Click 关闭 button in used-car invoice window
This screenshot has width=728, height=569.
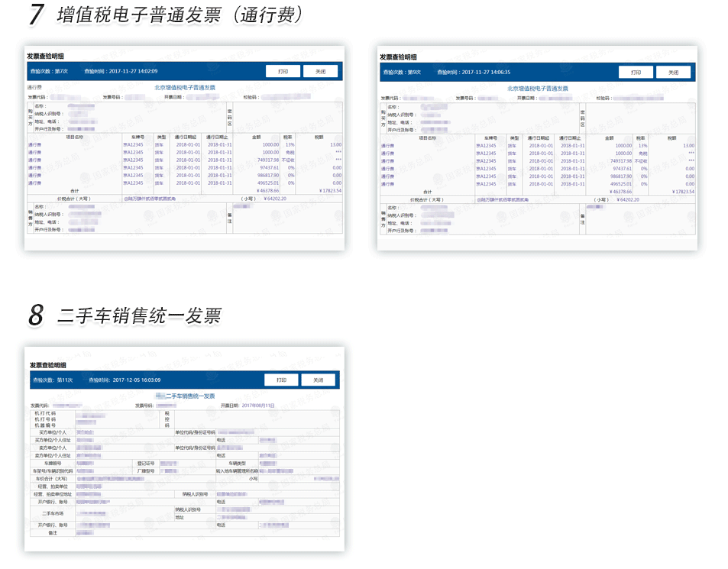(319, 379)
